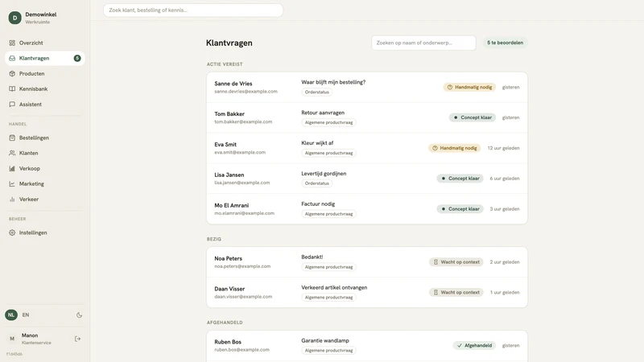Select Marketing in the sidebar

(x=45, y=184)
